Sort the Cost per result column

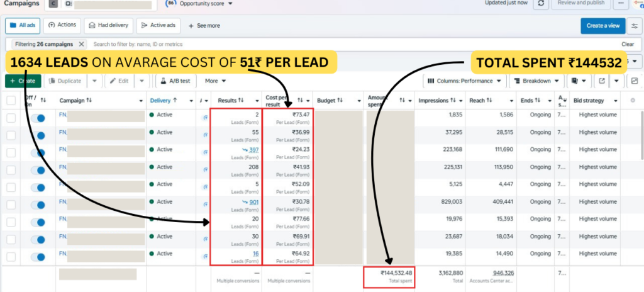coord(300,100)
